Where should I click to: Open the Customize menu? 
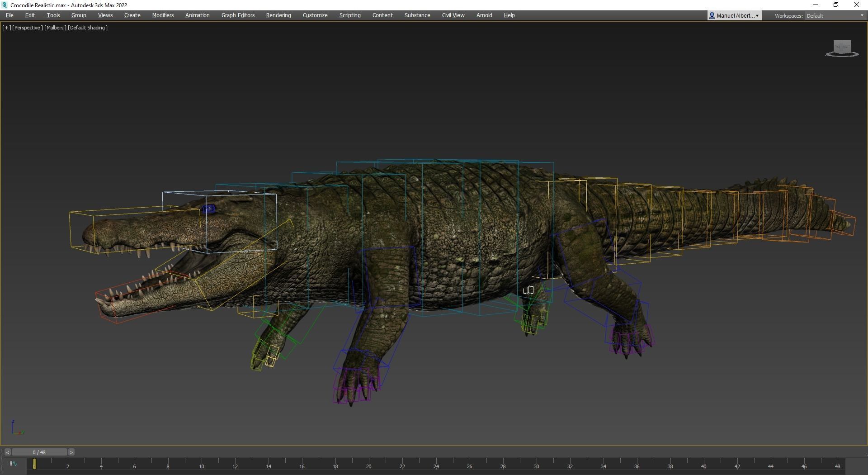315,15
